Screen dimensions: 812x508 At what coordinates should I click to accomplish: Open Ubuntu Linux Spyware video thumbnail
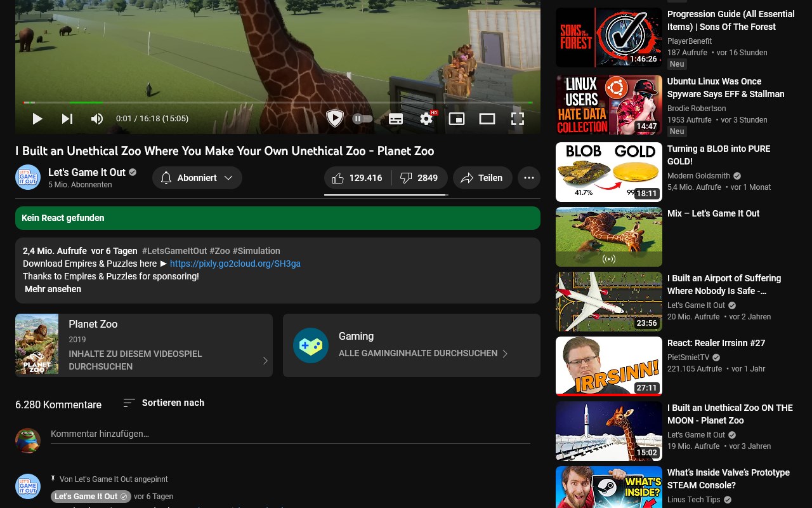(x=609, y=105)
